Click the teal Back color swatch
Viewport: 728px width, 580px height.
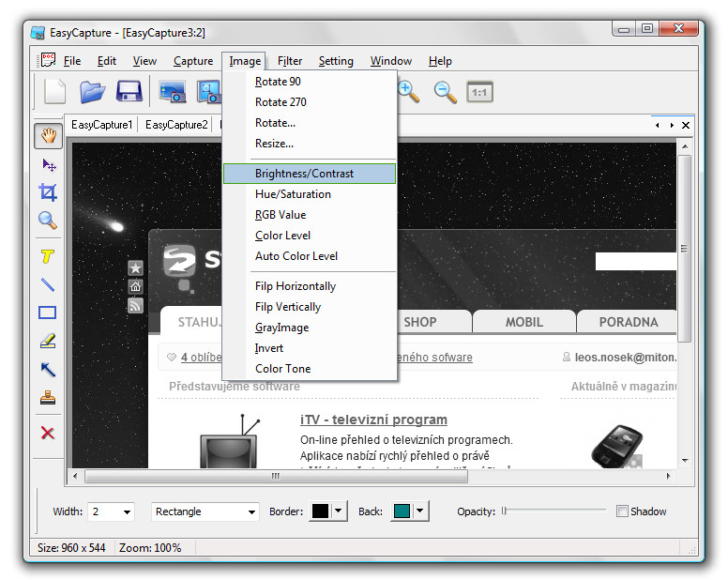pyautogui.click(x=402, y=511)
